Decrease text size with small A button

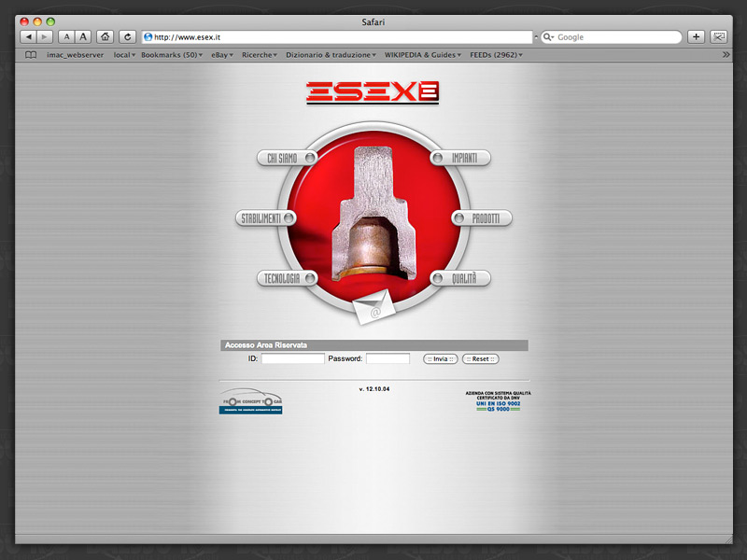pyautogui.click(x=66, y=36)
